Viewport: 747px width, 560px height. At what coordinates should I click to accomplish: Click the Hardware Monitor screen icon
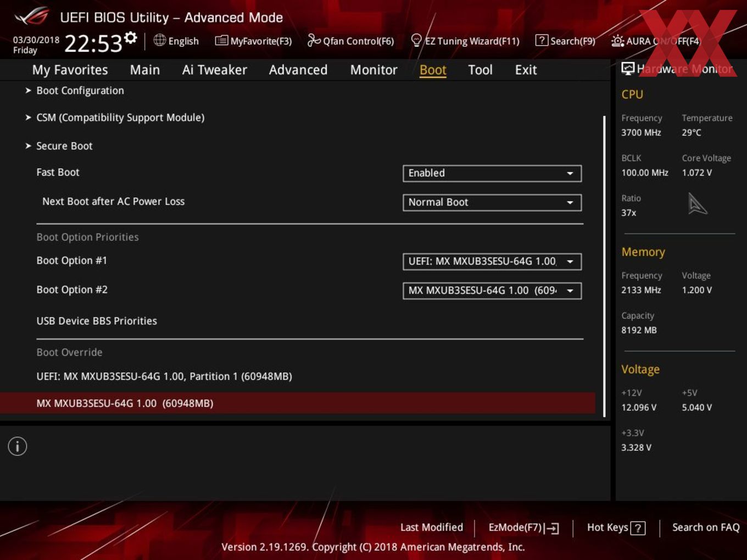[628, 69]
